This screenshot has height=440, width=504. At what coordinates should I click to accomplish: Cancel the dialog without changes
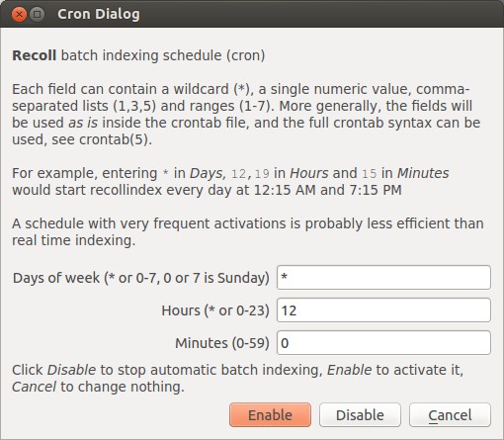(450, 415)
